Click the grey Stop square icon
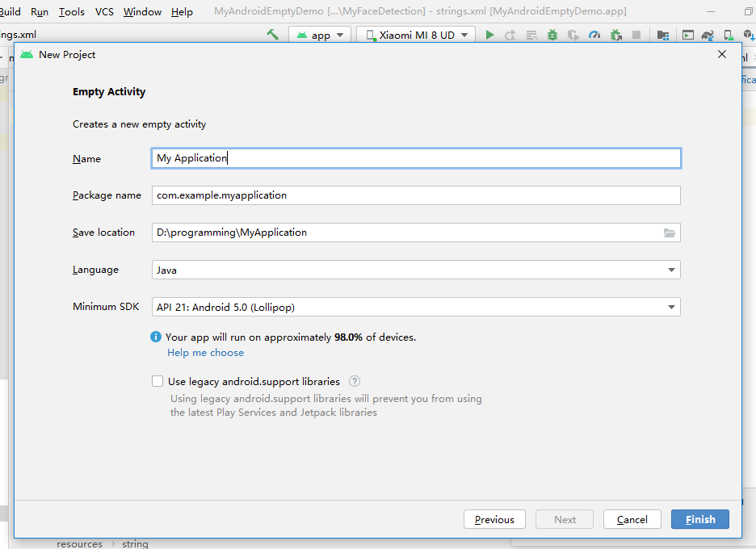 [x=636, y=35]
